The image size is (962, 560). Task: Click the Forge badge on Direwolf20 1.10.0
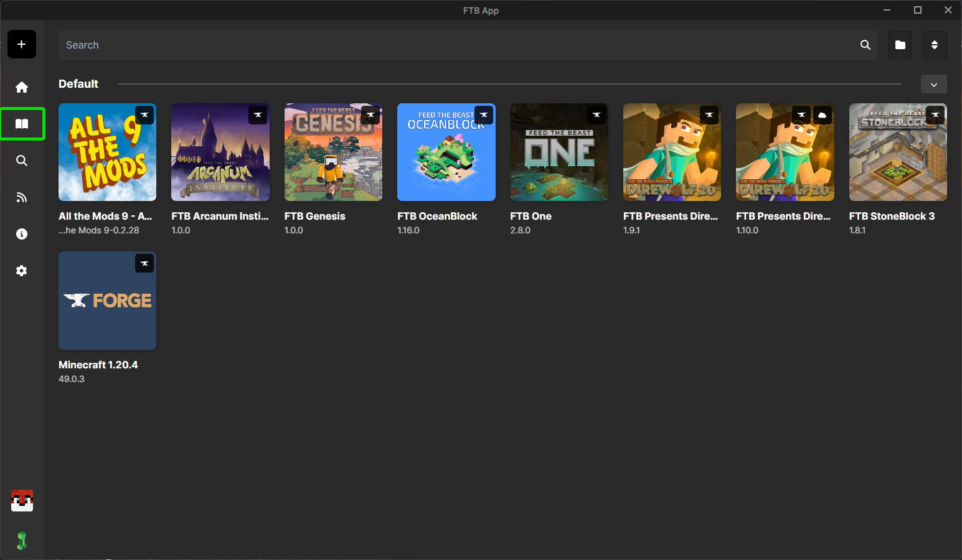(x=801, y=115)
